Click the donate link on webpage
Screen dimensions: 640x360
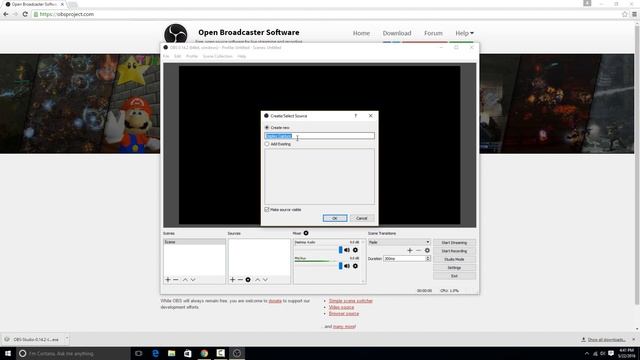point(275,301)
